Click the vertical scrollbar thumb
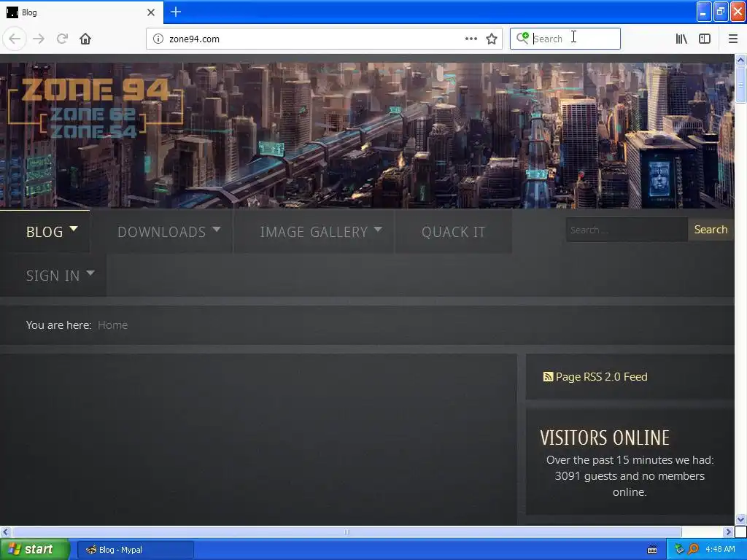This screenshot has width=747, height=560. coord(740,85)
